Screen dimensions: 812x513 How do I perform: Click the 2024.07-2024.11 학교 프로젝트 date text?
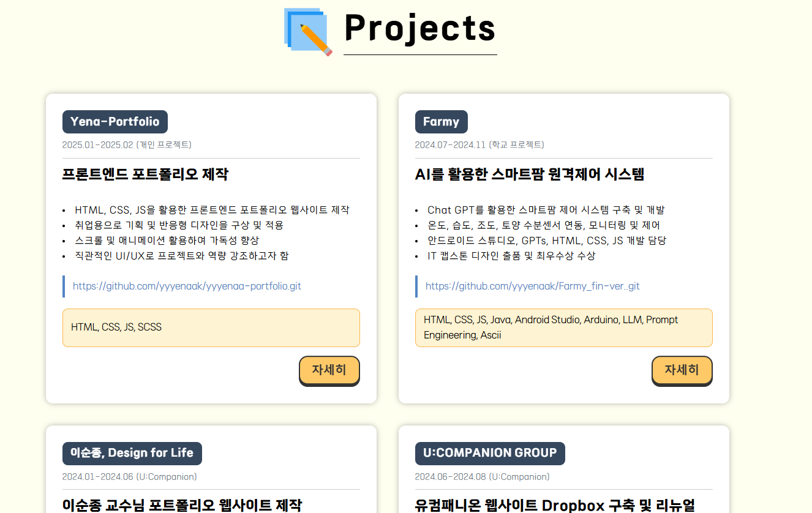pos(479,145)
